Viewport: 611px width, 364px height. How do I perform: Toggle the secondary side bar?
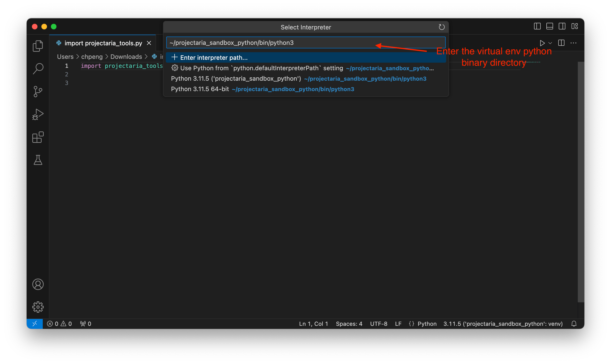562,26
